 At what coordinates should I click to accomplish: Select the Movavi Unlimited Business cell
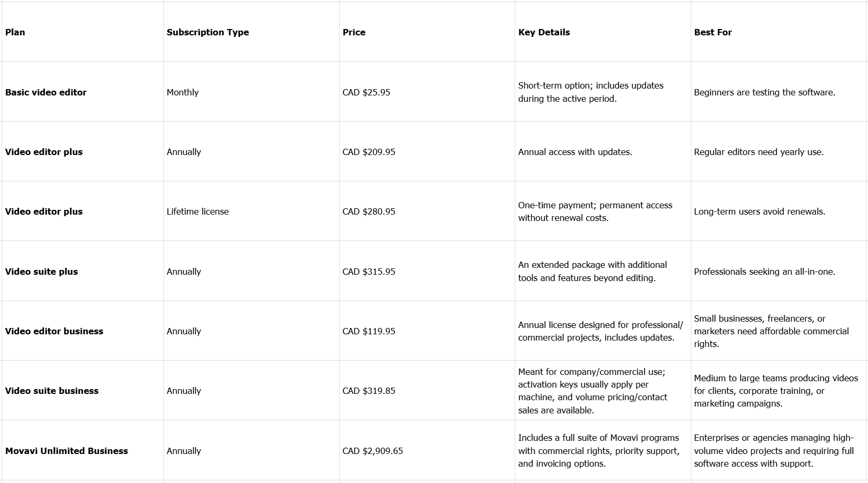(x=66, y=451)
